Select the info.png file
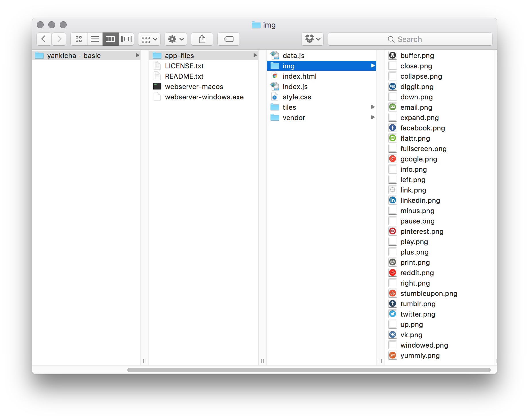 tap(439, 169)
